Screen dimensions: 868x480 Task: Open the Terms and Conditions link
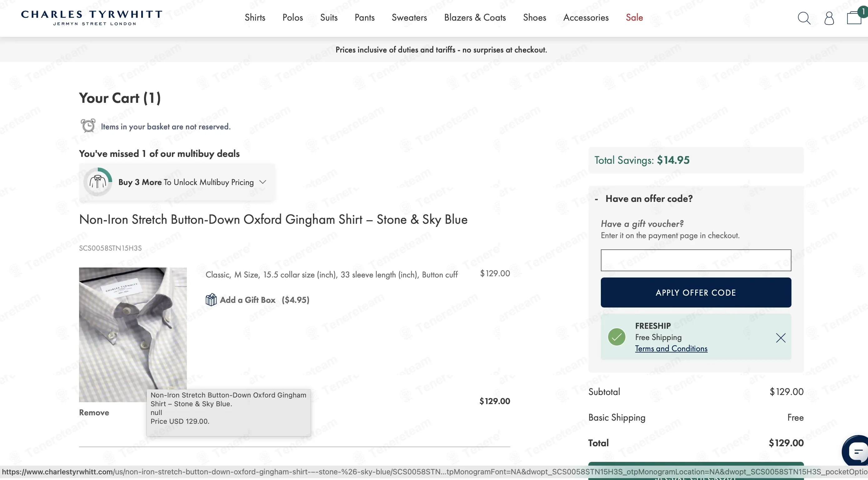671,348
